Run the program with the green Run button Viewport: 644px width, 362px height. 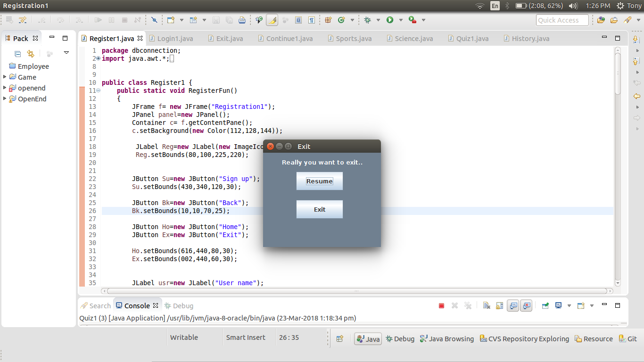click(390, 20)
